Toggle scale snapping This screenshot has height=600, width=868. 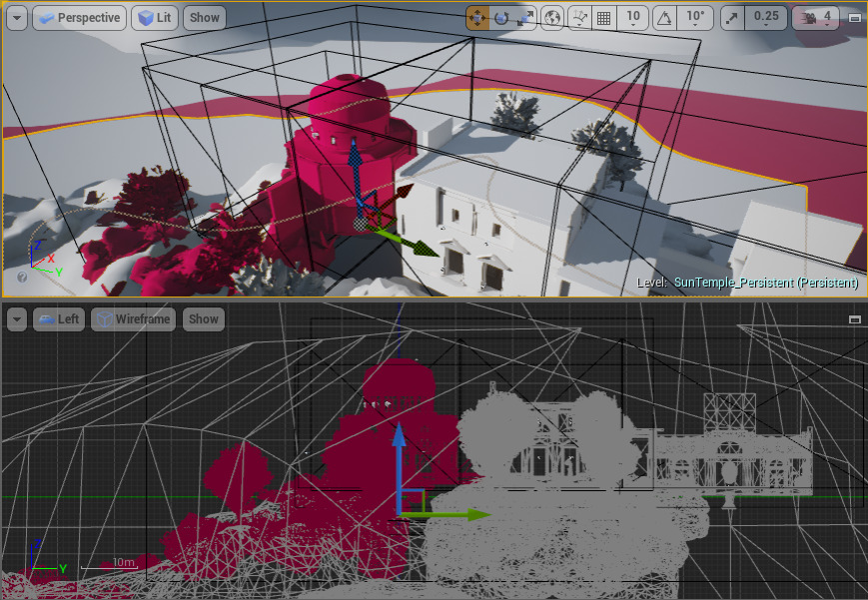tap(730, 16)
